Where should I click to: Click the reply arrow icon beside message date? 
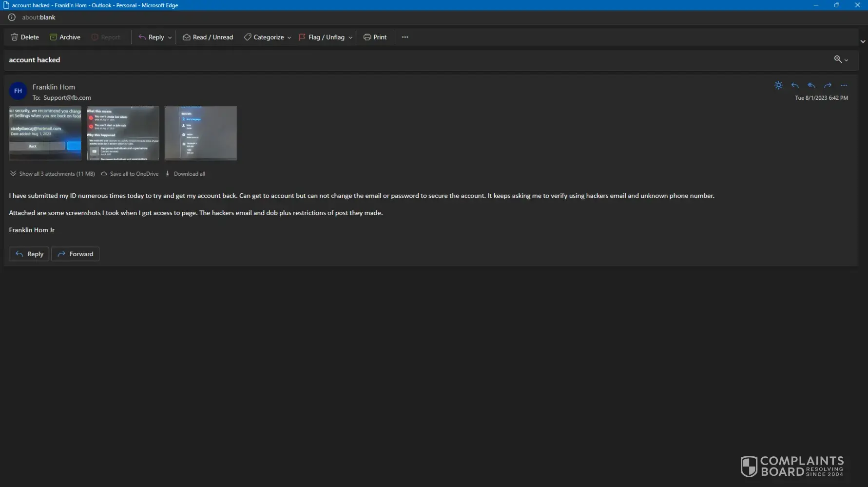795,85
